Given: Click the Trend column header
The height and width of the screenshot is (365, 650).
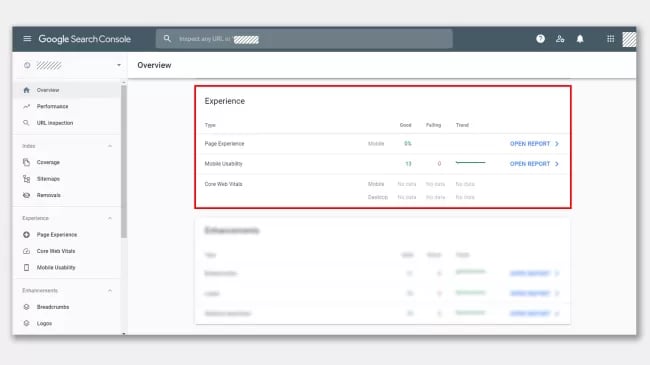Looking at the screenshot, I should (x=462, y=125).
